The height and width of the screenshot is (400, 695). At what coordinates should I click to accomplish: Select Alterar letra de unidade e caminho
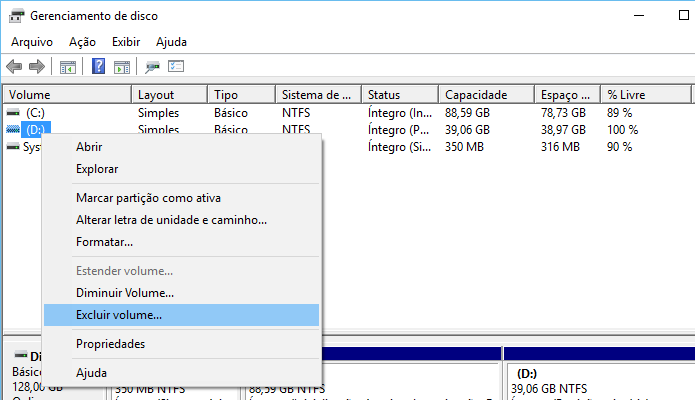point(181,220)
